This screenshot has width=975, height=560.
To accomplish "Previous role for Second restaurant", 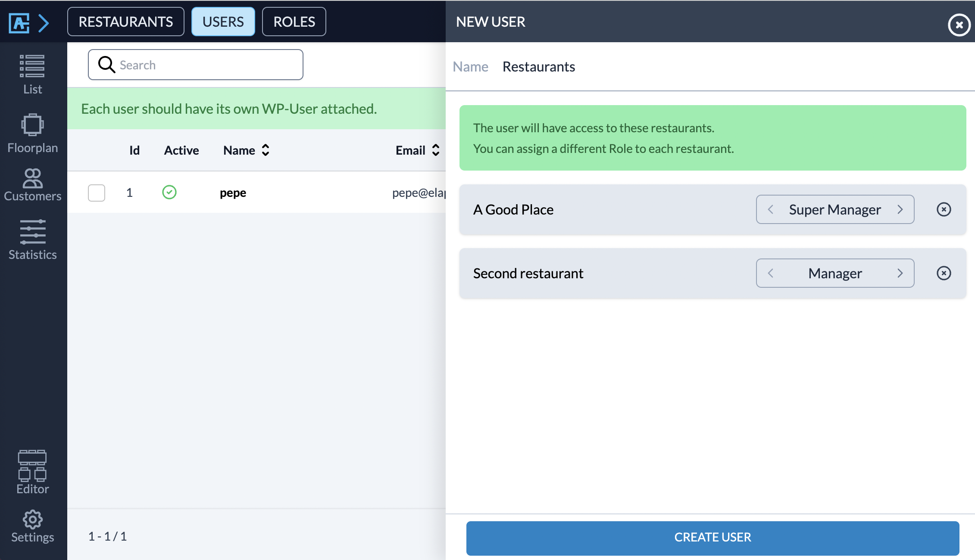I will tap(771, 273).
